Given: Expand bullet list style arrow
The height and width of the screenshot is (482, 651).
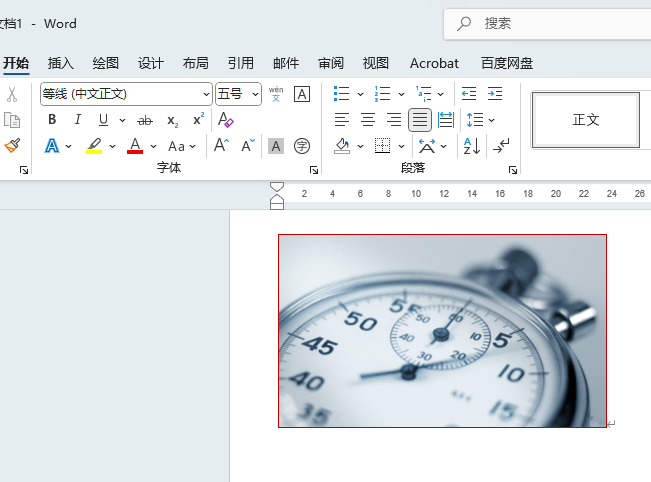Looking at the screenshot, I should [x=360, y=94].
